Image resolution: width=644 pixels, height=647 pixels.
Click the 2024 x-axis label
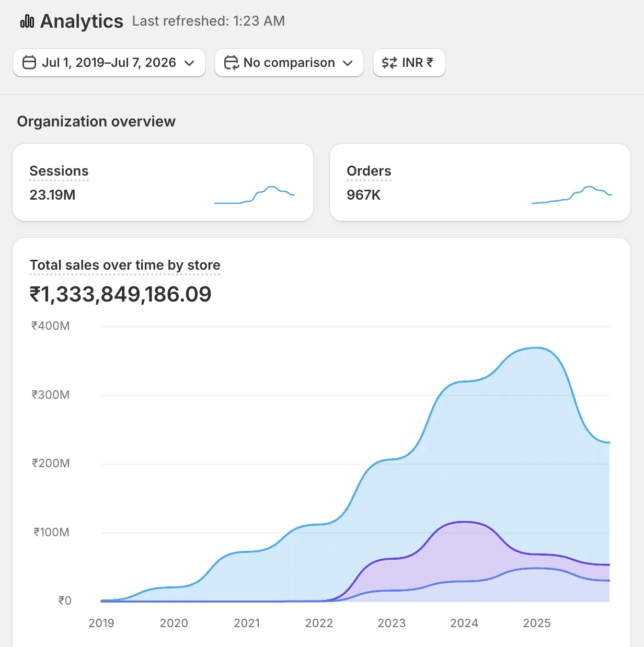point(464,623)
